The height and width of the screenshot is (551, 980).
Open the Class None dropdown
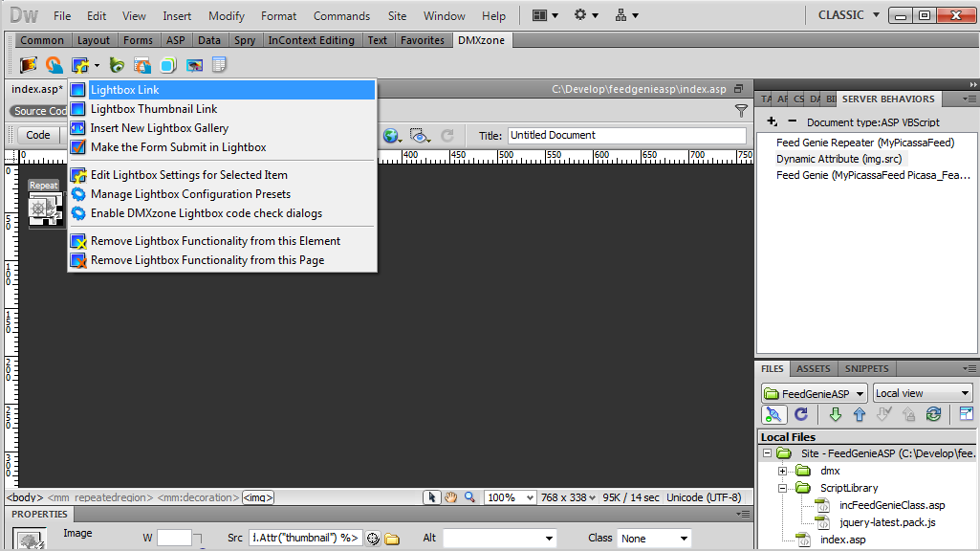tap(654, 539)
